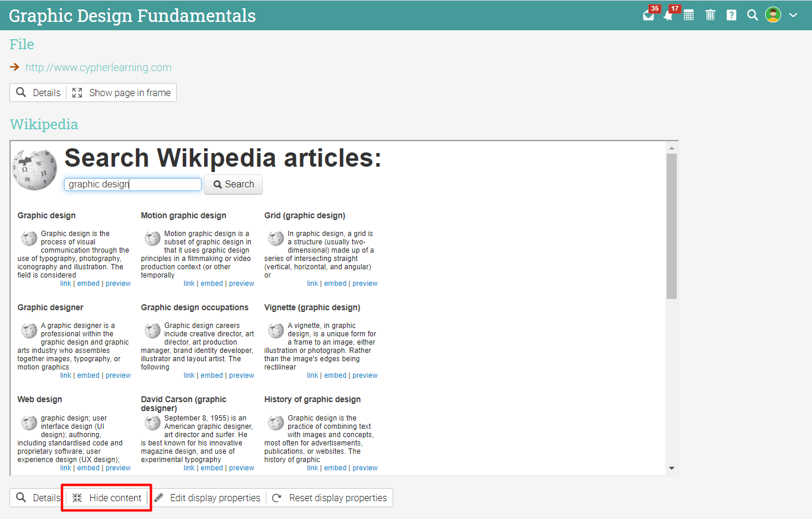Viewport: 812px width, 519px height.
Task: Click the 'Motion graphic design' article title
Action: (x=183, y=215)
